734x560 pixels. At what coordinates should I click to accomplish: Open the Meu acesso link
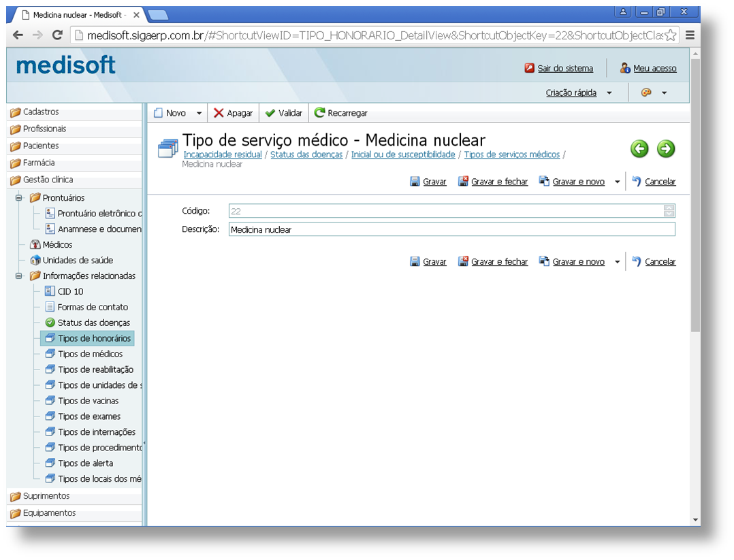coord(654,68)
